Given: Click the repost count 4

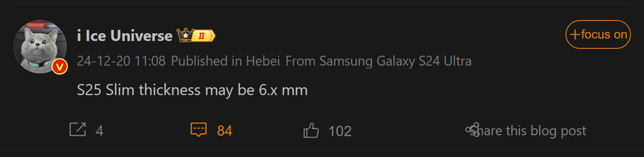Looking at the screenshot, I should pyautogui.click(x=99, y=131).
